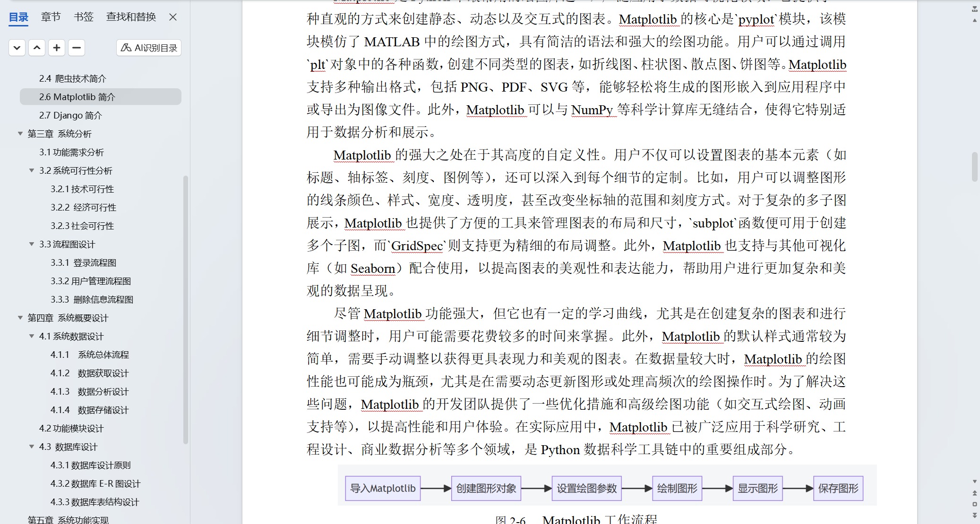Click the underlined word GridSpec in the text
This screenshot has width=980, height=524.
click(417, 246)
